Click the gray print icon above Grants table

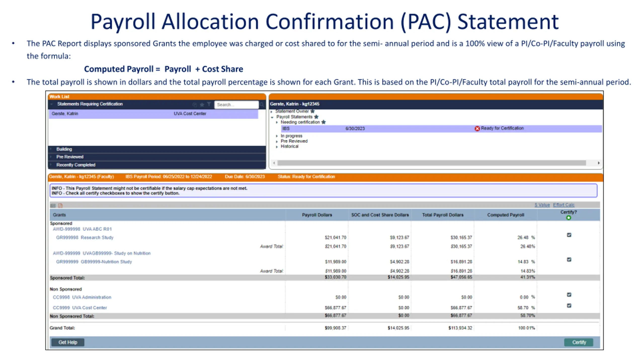click(53, 205)
